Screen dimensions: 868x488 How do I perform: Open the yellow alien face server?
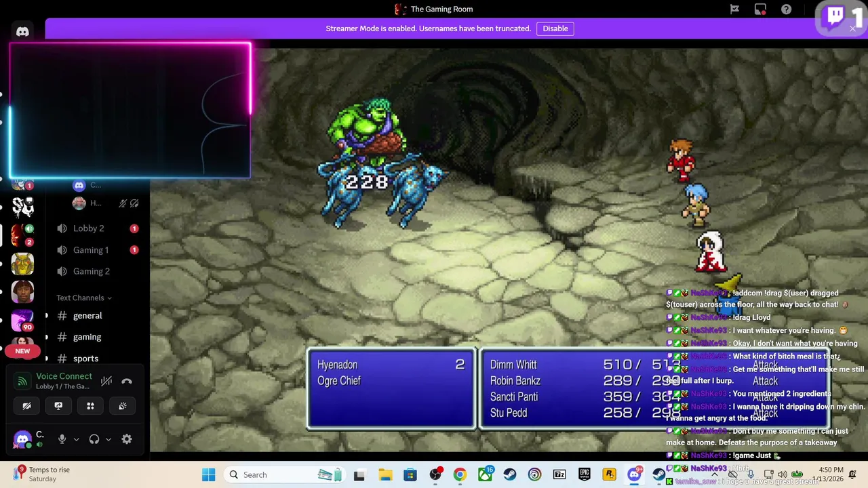pyautogui.click(x=22, y=264)
